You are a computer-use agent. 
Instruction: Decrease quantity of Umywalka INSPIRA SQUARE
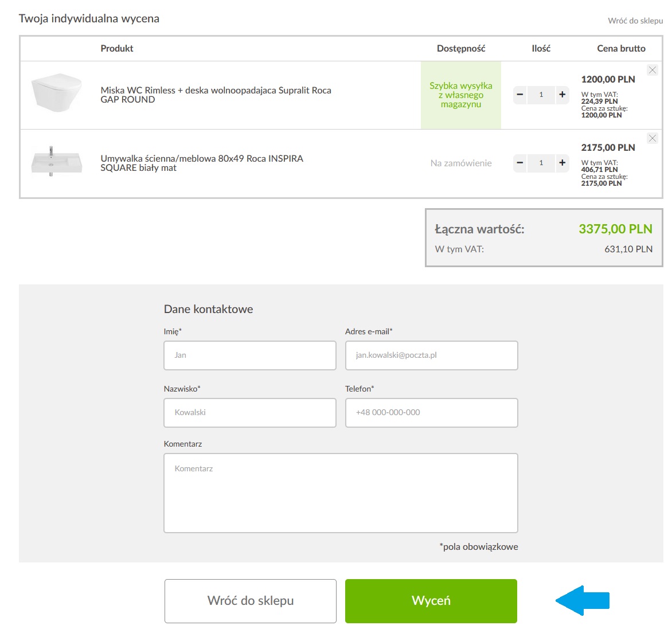(519, 163)
